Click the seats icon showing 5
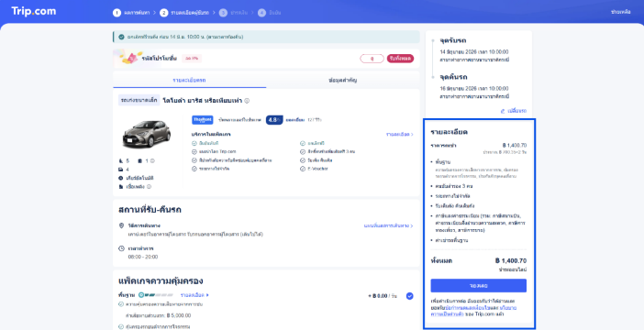This screenshot has height=330, width=644. click(121, 161)
